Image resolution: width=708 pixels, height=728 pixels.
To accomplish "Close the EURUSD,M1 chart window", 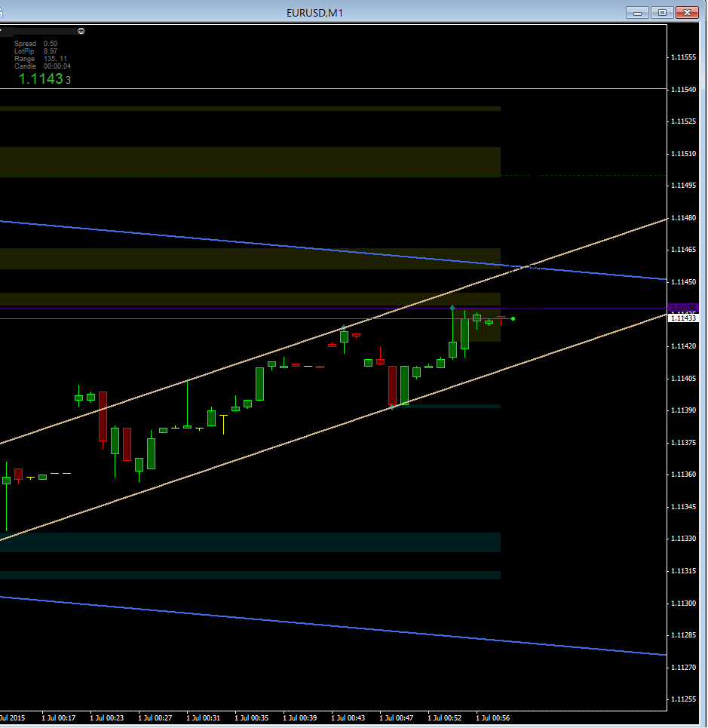I will point(687,13).
